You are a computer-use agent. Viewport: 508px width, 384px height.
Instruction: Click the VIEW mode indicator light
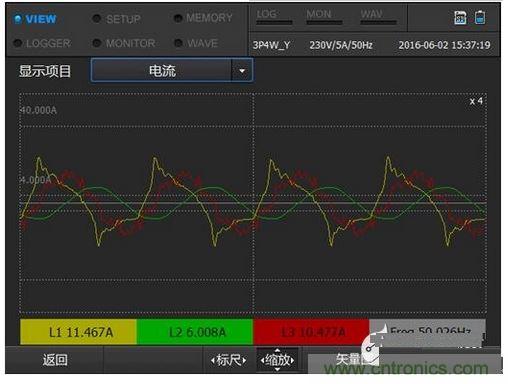(x=18, y=19)
